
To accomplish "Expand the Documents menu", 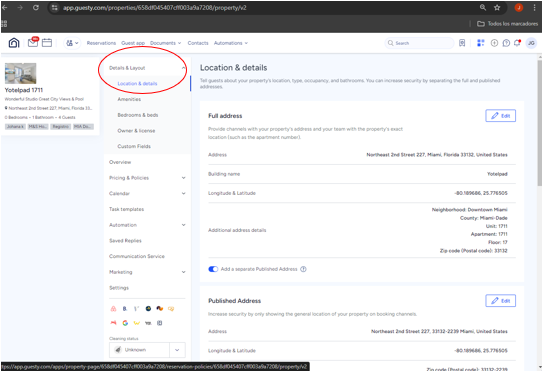I will 166,43.
